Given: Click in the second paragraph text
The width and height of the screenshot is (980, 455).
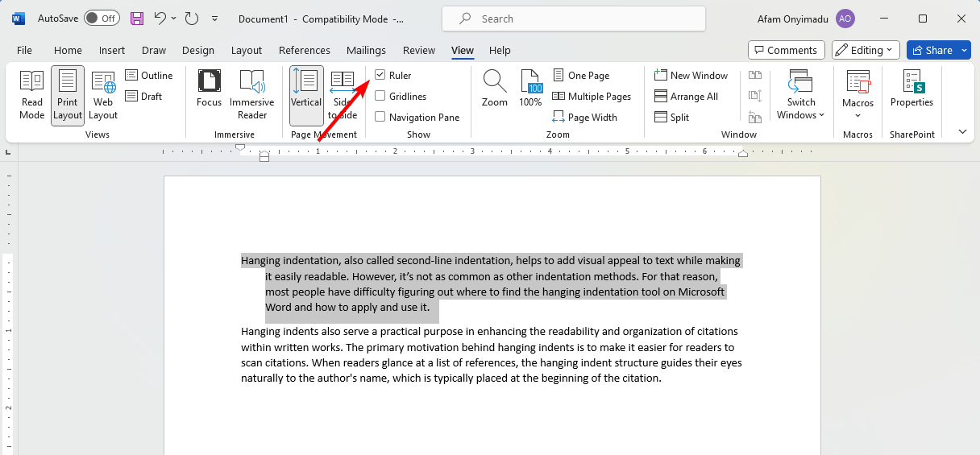Looking at the screenshot, I should point(491,354).
